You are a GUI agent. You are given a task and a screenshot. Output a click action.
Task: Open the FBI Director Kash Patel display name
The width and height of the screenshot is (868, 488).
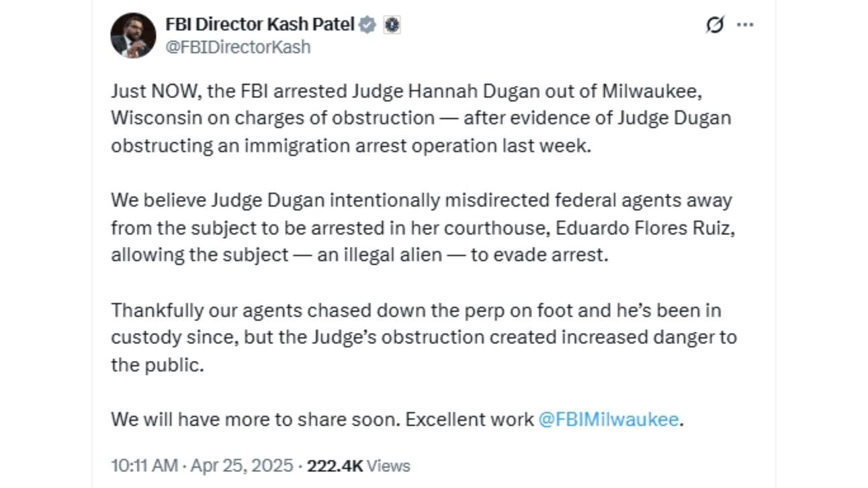coord(261,26)
